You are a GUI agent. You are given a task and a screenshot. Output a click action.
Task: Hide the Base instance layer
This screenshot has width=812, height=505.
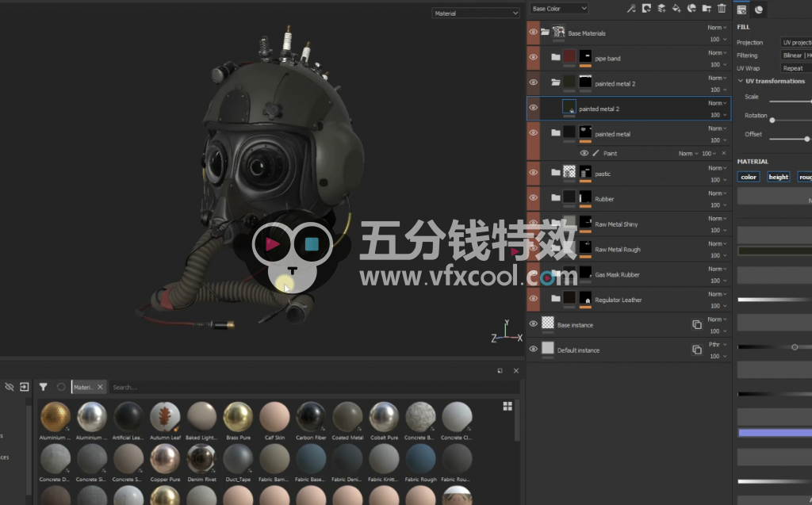[x=533, y=323]
